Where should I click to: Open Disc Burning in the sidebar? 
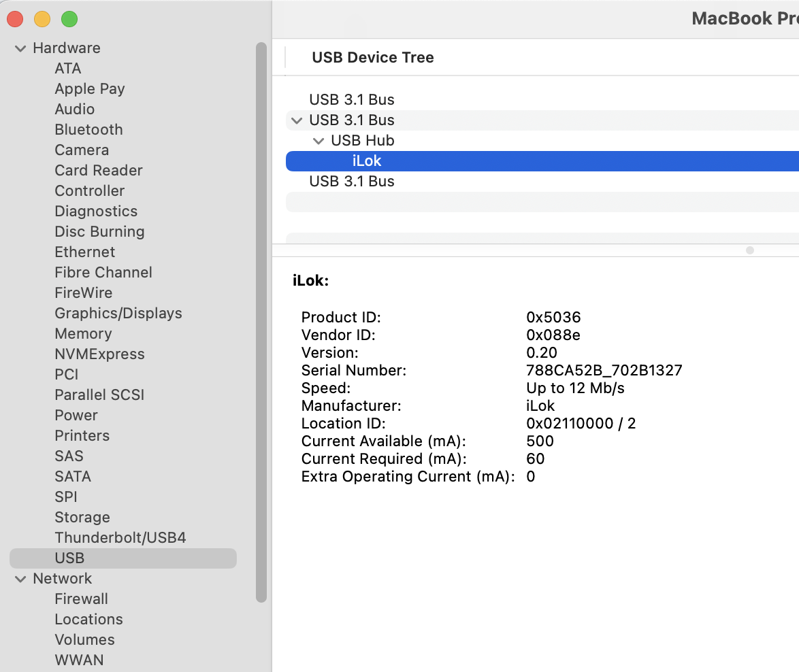tap(99, 231)
